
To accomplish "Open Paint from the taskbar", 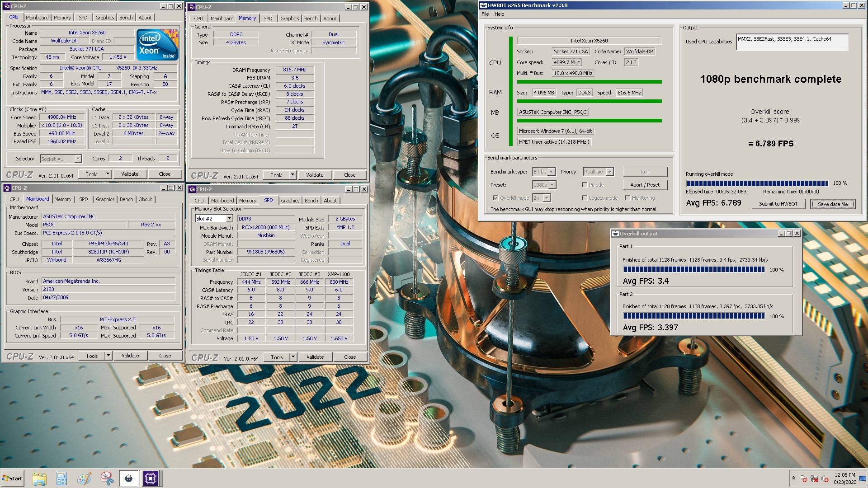I will pos(84,479).
